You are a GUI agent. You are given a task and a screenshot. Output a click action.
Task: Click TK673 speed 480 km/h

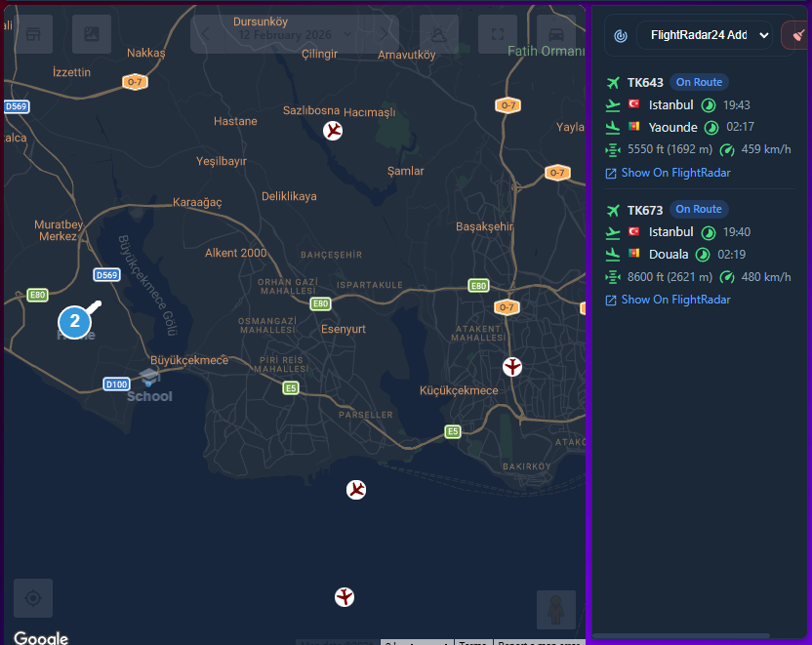[766, 277]
